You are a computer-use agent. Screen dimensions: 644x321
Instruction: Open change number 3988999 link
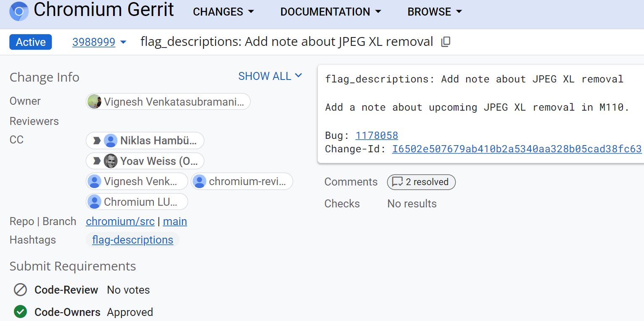tap(94, 42)
